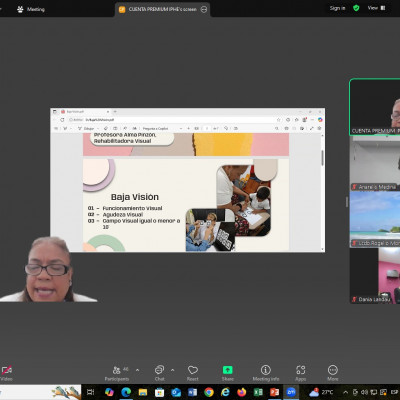
Task: Open screen share options next to tab title
Action: (x=204, y=9)
